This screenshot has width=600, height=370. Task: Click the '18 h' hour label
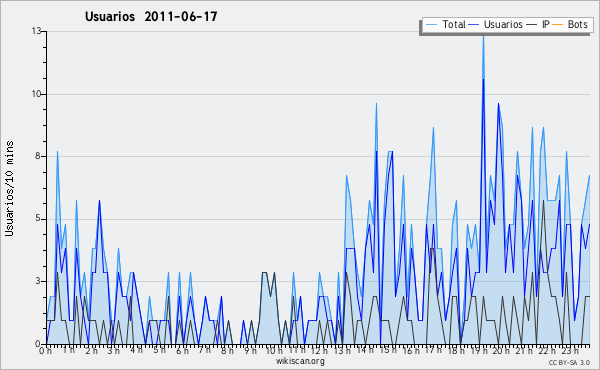point(456,351)
